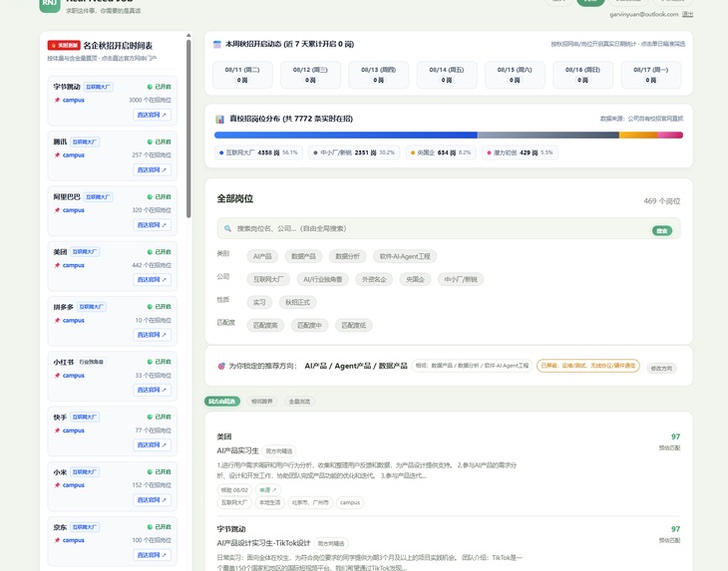
Task: Click the bar chart icon beside 真校招岗位分布
Action: point(220,120)
